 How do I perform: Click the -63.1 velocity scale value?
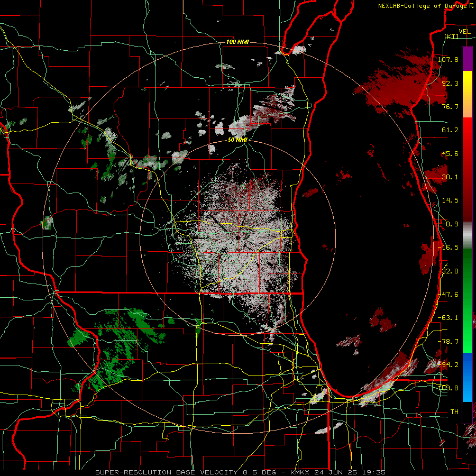tap(448, 318)
